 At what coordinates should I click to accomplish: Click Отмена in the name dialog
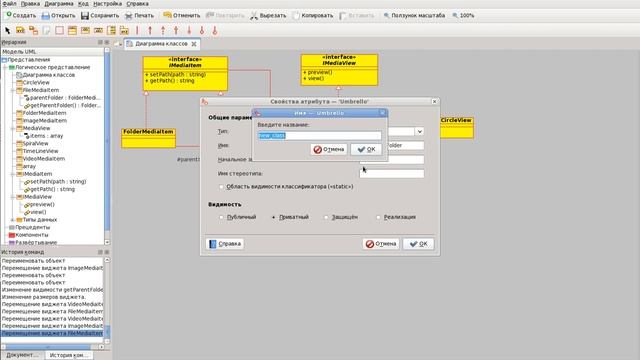coord(329,149)
